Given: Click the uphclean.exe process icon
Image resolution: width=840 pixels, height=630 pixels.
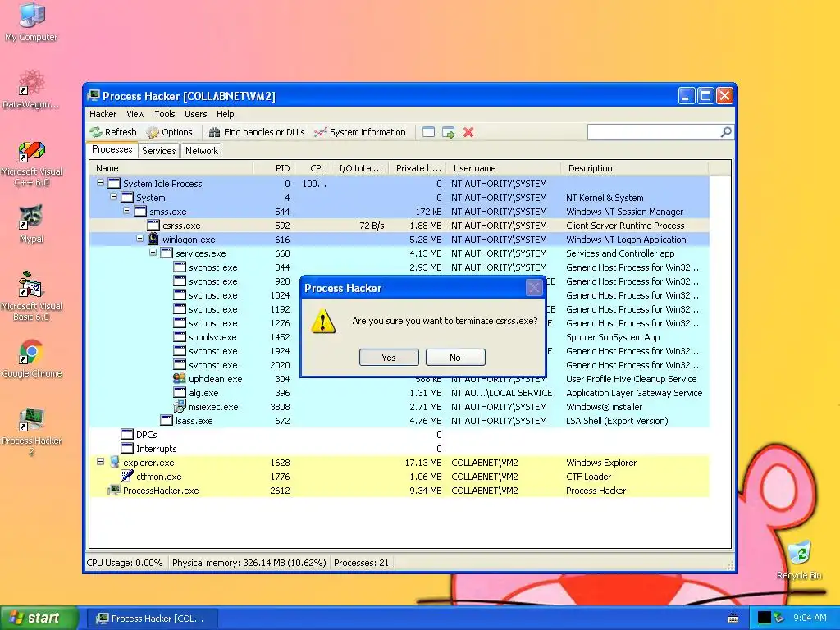Looking at the screenshot, I should tap(180, 378).
